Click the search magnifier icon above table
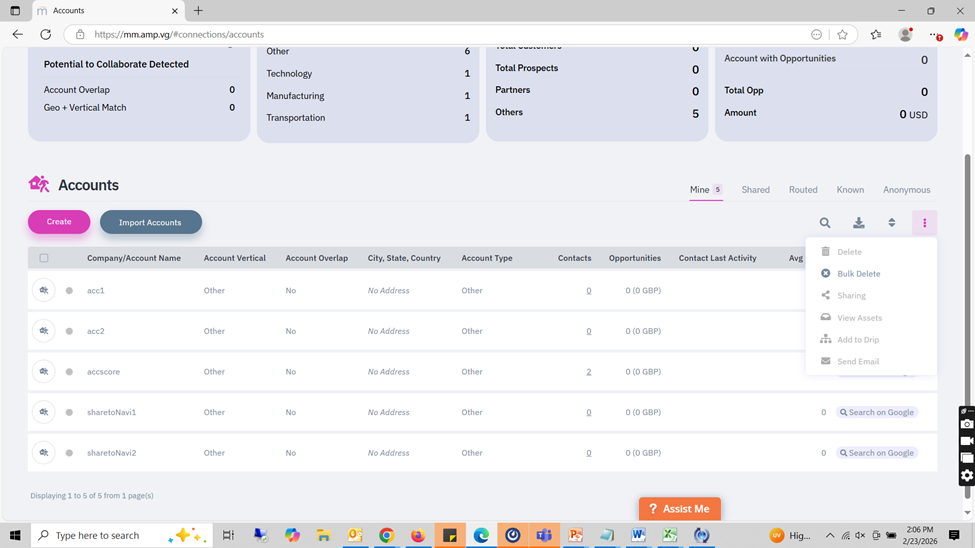The width and height of the screenshot is (975, 548). click(825, 223)
